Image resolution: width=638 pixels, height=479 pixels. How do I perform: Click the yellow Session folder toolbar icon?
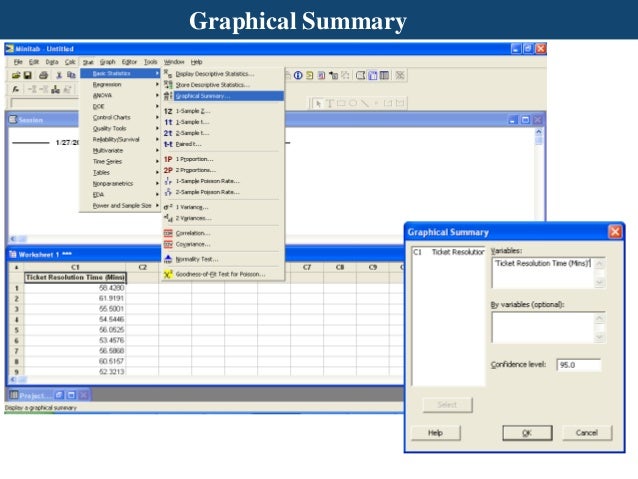pyautogui.click(x=310, y=75)
